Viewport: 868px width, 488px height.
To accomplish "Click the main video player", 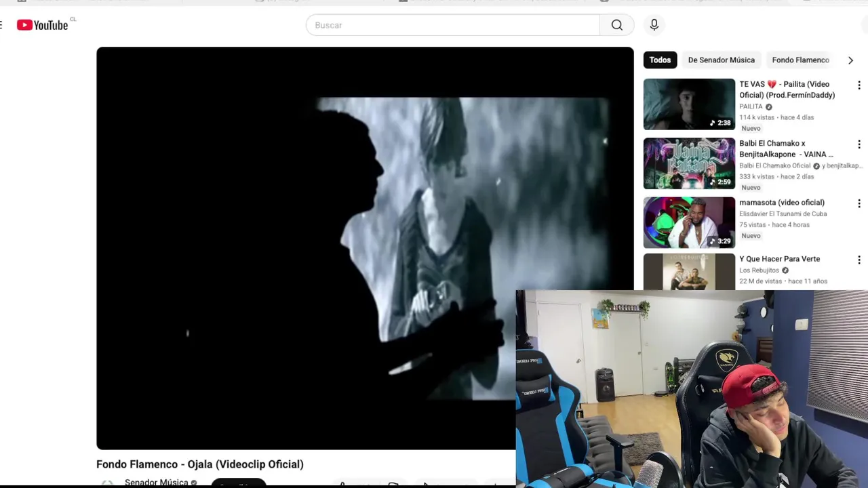I will point(365,248).
